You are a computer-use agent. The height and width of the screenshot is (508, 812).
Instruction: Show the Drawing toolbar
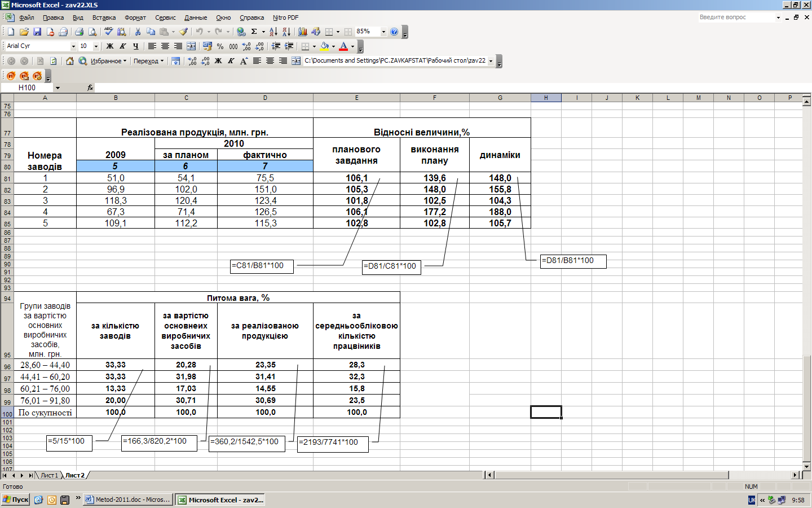pyautogui.click(x=315, y=32)
